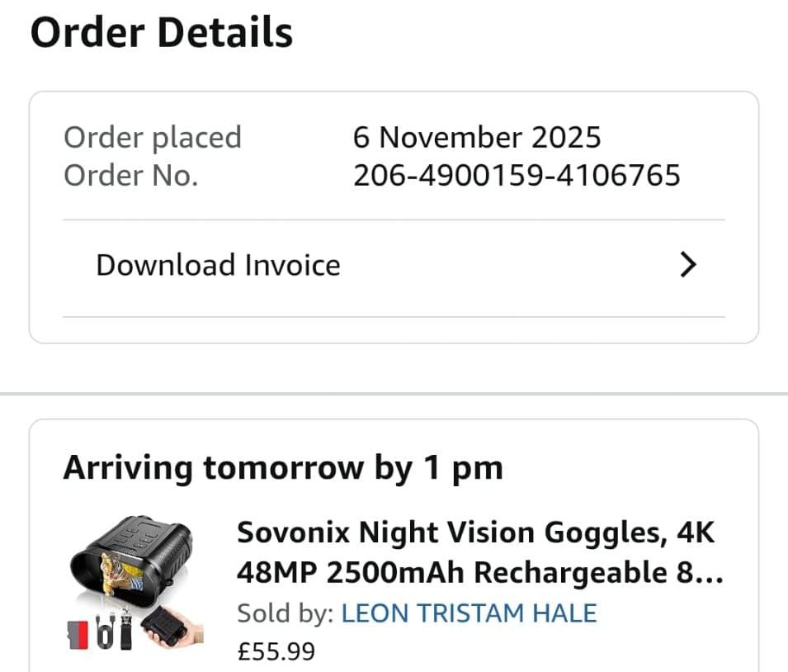The height and width of the screenshot is (672, 788).
Task: Open the Download Invoice text label
Action: tap(218, 265)
